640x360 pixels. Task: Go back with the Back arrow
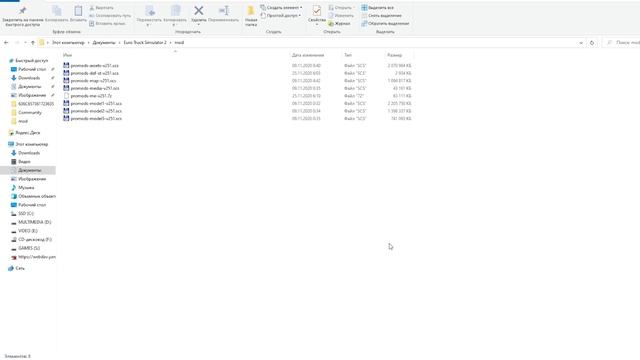(x=6, y=42)
